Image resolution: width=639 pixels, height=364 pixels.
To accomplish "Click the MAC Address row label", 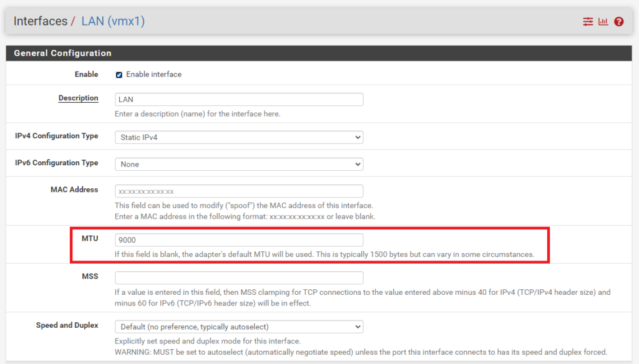I will click(x=74, y=190).
